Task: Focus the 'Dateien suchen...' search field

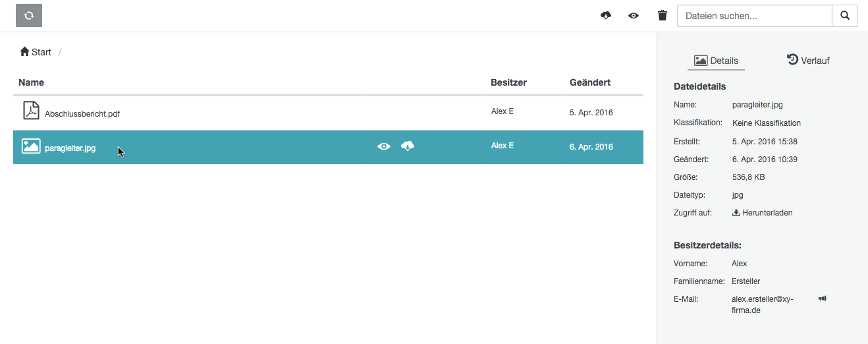Action: (755, 15)
